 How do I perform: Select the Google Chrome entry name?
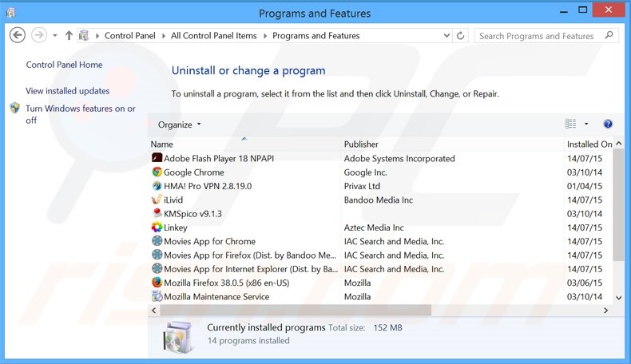[193, 172]
